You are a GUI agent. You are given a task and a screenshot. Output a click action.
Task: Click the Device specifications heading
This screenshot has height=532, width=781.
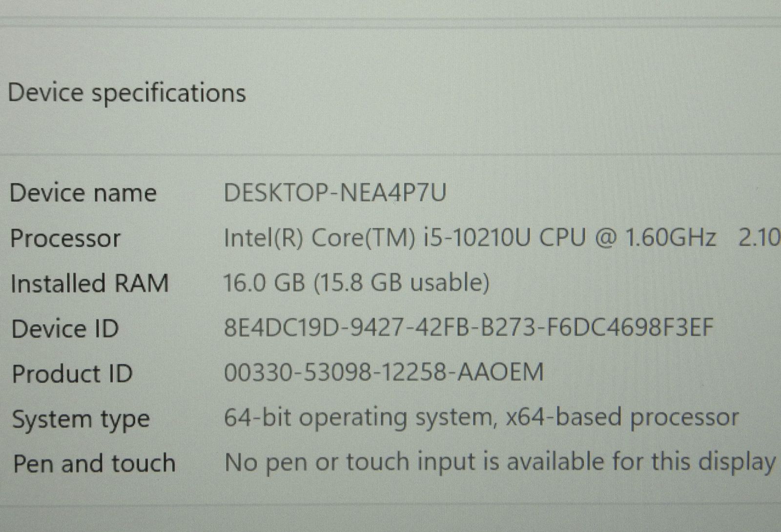(x=127, y=93)
